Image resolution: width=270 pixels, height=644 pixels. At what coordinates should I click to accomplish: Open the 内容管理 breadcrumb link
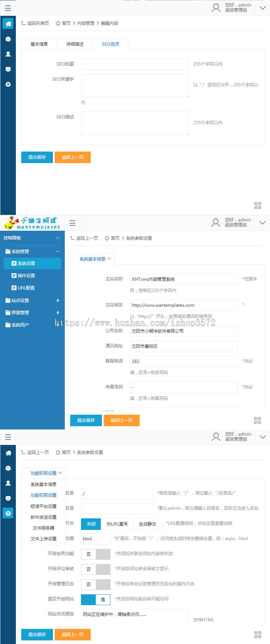(86, 23)
